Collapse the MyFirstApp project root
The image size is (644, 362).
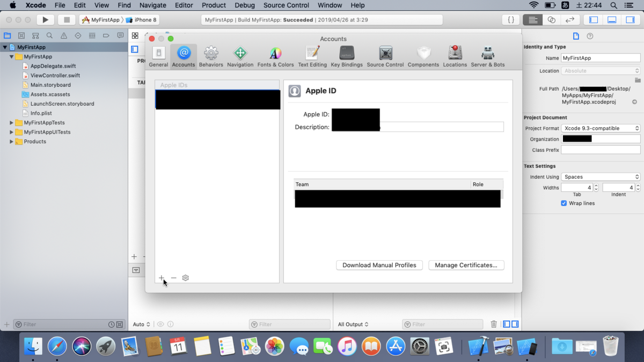pyautogui.click(x=5, y=47)
